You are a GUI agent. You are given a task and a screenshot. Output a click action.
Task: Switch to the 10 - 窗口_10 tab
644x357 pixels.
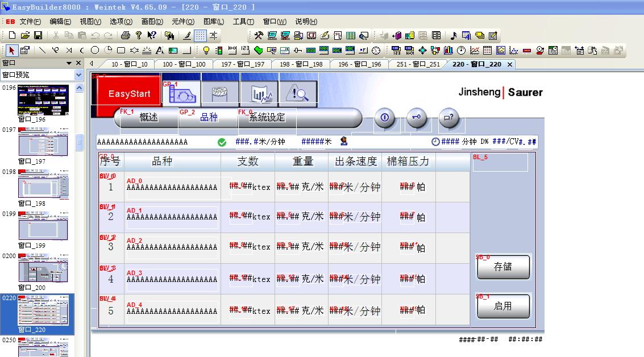click(x=128, y=64)
